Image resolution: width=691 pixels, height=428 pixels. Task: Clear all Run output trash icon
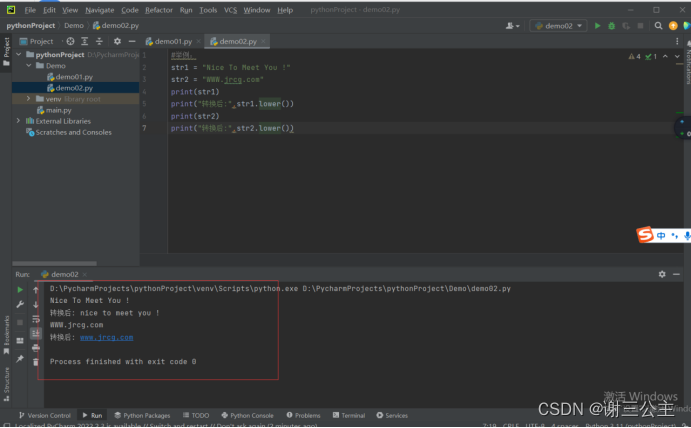click(x=36, y=362)
